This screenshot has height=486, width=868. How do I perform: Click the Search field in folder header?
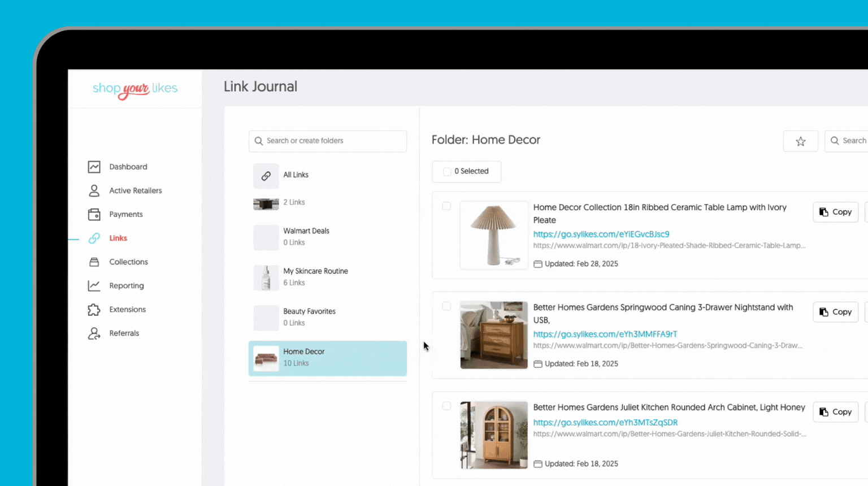[847, 141]
